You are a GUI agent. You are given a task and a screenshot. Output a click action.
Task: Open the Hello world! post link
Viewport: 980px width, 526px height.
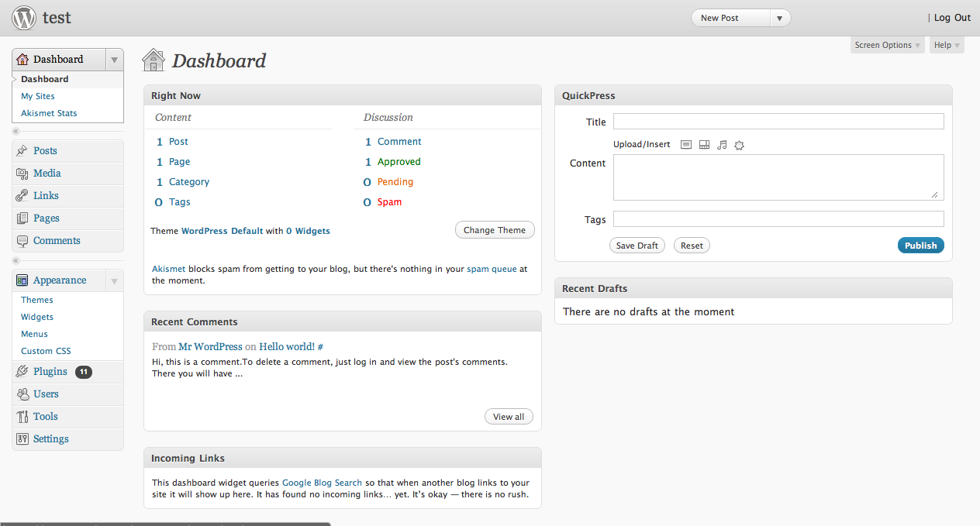click(x=287, y=346)
